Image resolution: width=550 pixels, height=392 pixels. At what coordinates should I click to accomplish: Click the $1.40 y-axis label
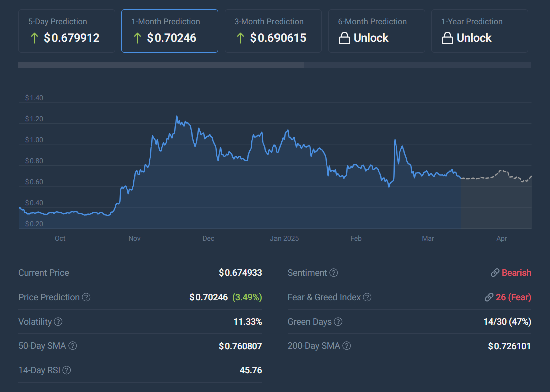tap(34, 98)
